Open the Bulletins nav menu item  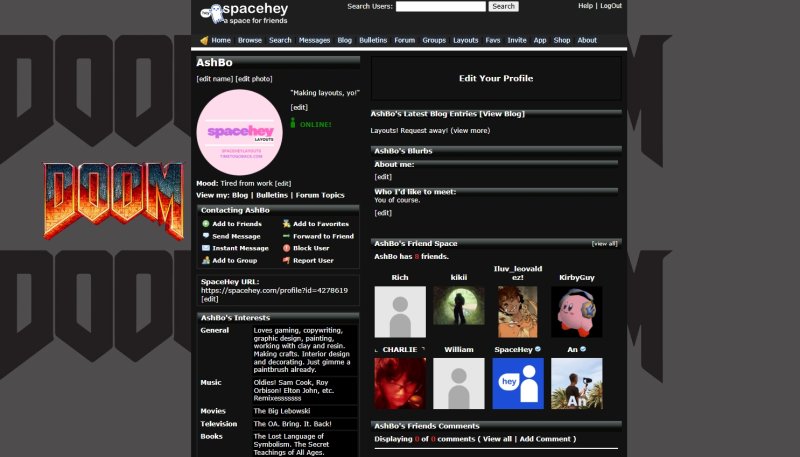coord(373,40)
